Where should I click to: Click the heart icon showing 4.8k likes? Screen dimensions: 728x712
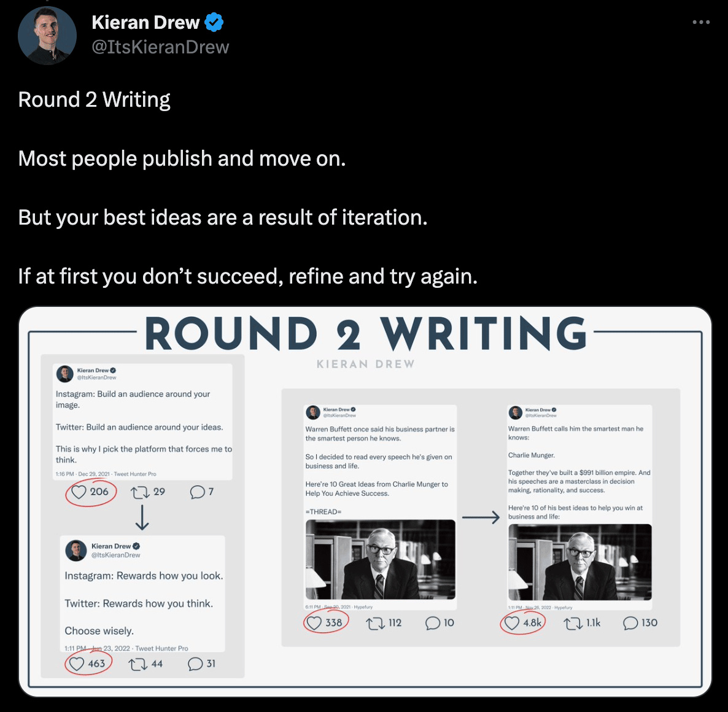[x=512, y=623]
